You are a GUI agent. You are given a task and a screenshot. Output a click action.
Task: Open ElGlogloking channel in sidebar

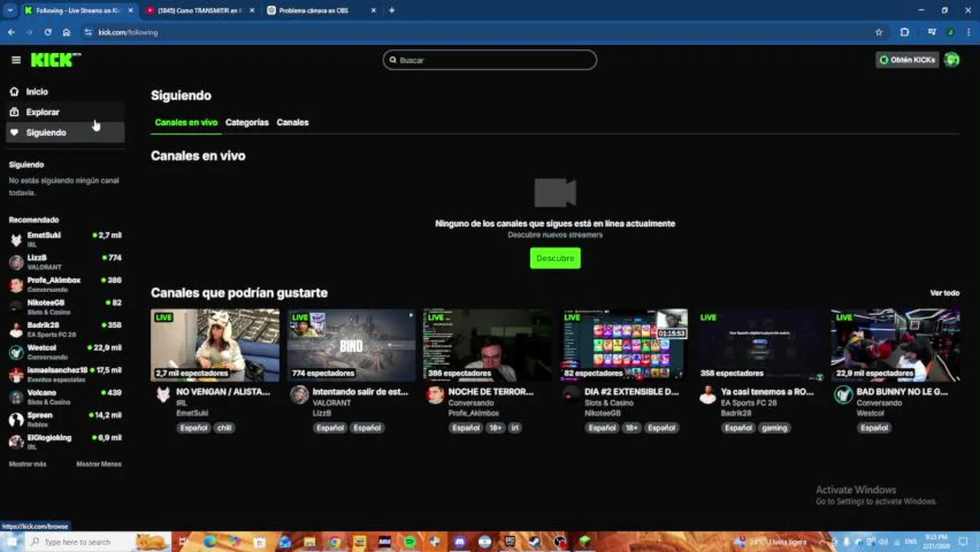click(x=64, y=442)
